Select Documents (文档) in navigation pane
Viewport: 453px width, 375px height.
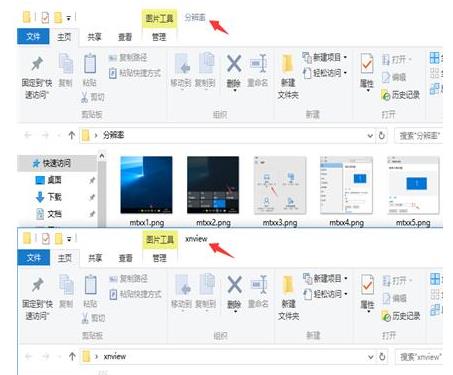click(49, 214)
